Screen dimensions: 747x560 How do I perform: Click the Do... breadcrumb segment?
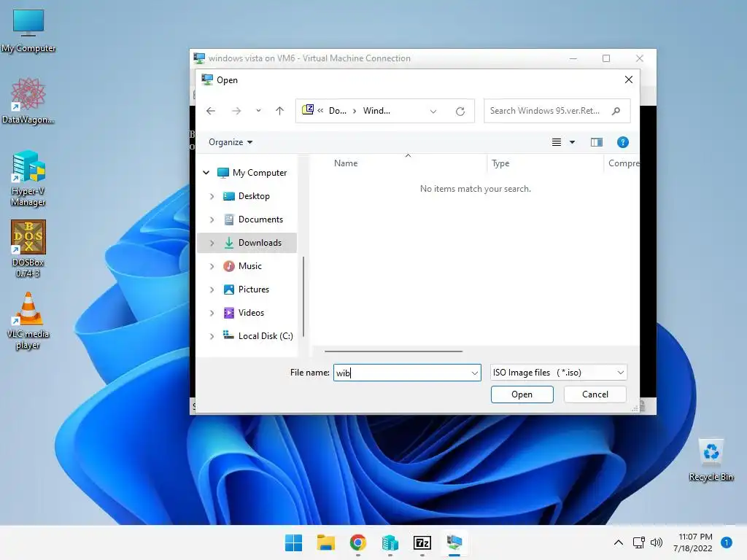(x=337, y=111)
